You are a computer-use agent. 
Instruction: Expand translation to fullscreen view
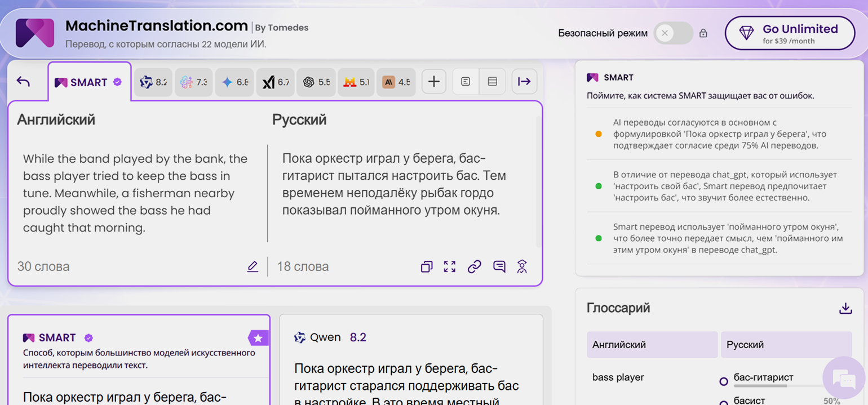[450, 266]
